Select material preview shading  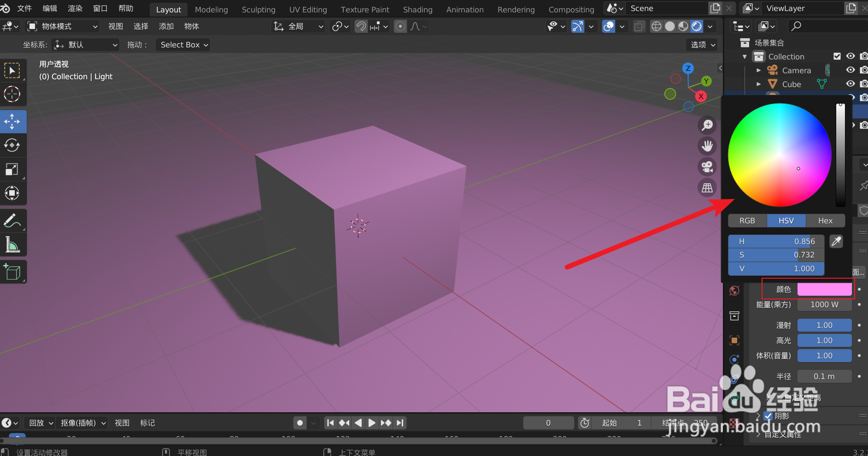click(683, 27)
